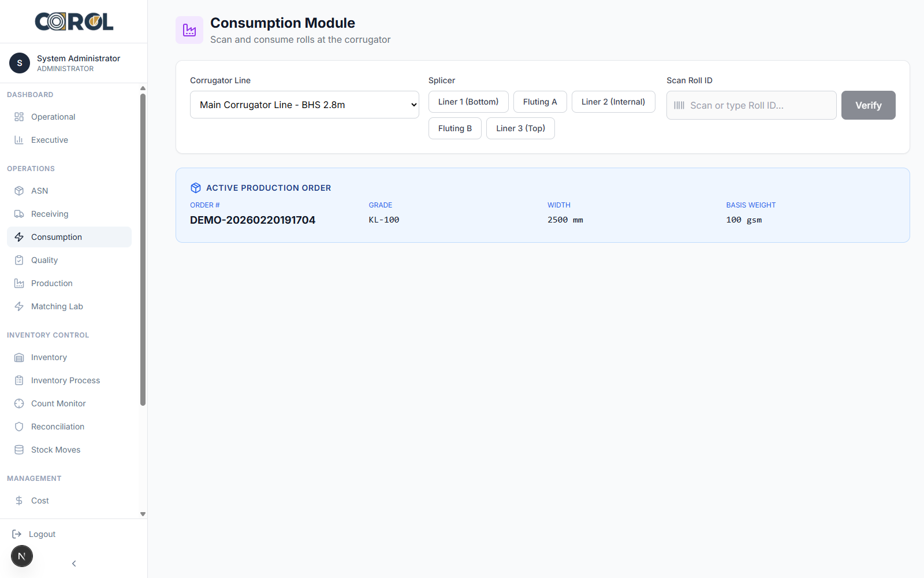The image size is (924, 578).
Task: Click the Quality shield icon
Action: [x=19, y=260]
